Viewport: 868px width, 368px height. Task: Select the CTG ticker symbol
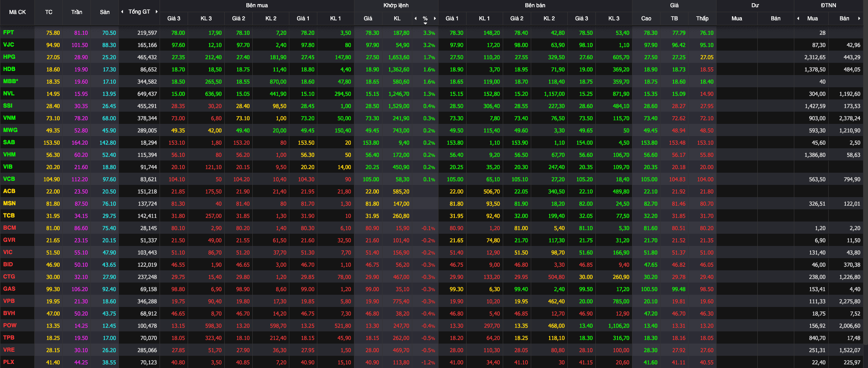(9, 277)
